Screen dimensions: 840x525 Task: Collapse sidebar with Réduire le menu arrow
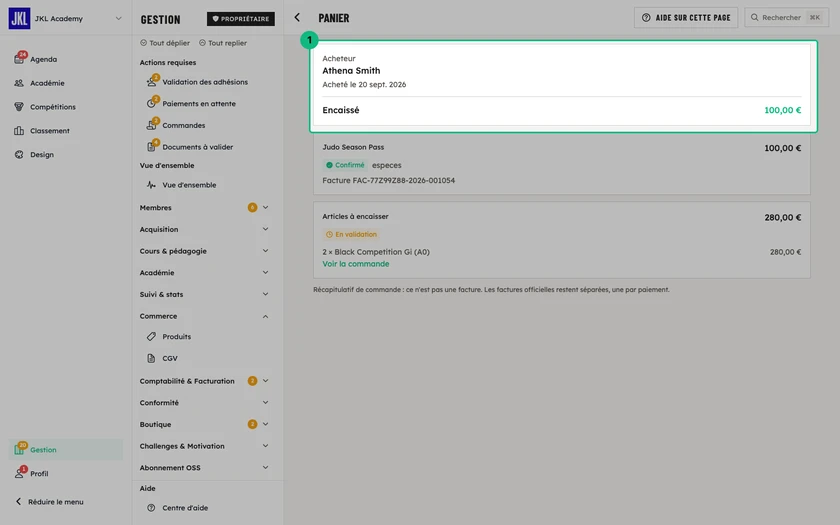pyautogui.click(x=19, y=501)
